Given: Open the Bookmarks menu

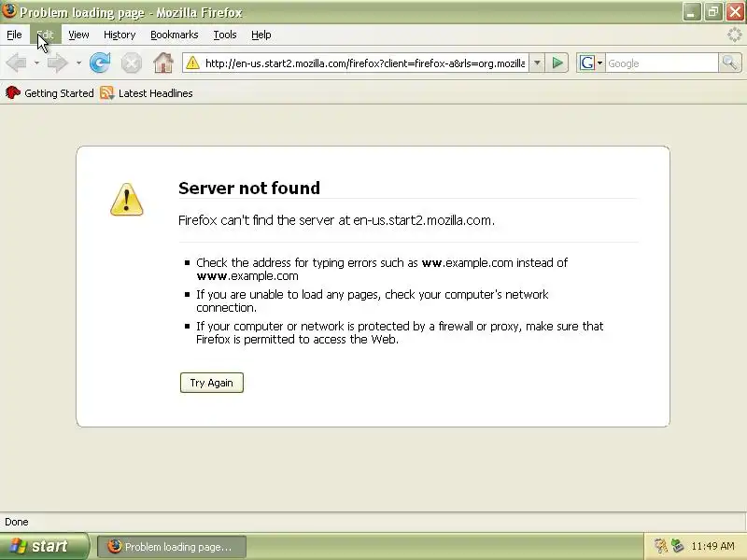Looking at the screenshot, I should pos(175,35).
